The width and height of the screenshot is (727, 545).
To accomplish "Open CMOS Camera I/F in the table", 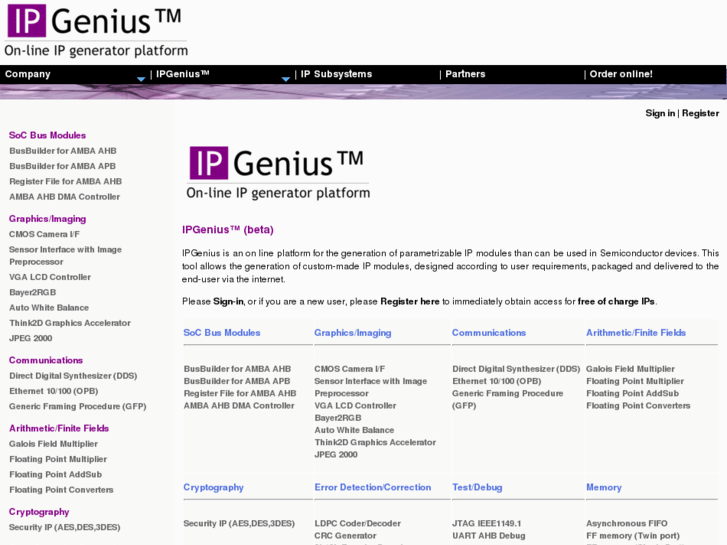I will (x=350, y=369).
